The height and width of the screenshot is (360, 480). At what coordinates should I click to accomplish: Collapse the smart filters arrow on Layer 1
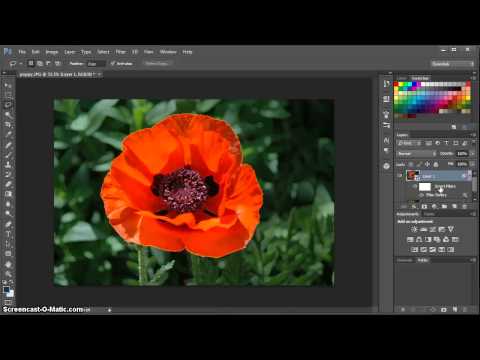point(470,176)
